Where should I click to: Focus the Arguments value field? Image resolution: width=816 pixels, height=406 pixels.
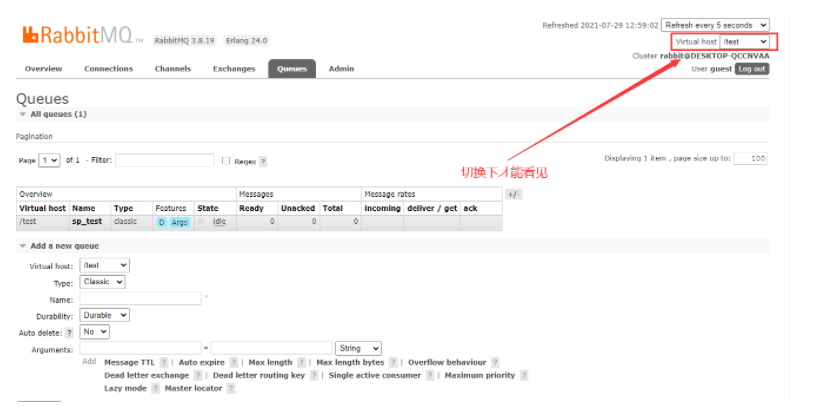tap(271, 348)
